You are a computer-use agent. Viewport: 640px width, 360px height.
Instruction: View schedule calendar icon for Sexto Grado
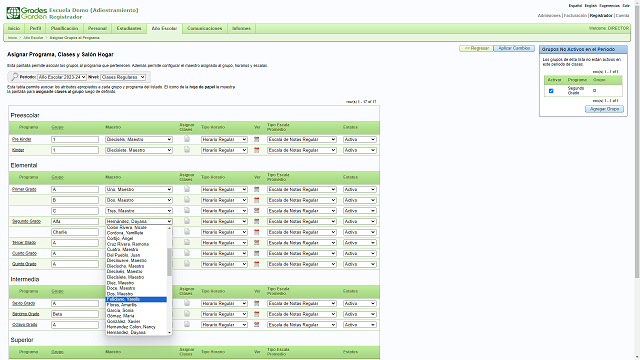coord(256,303)
